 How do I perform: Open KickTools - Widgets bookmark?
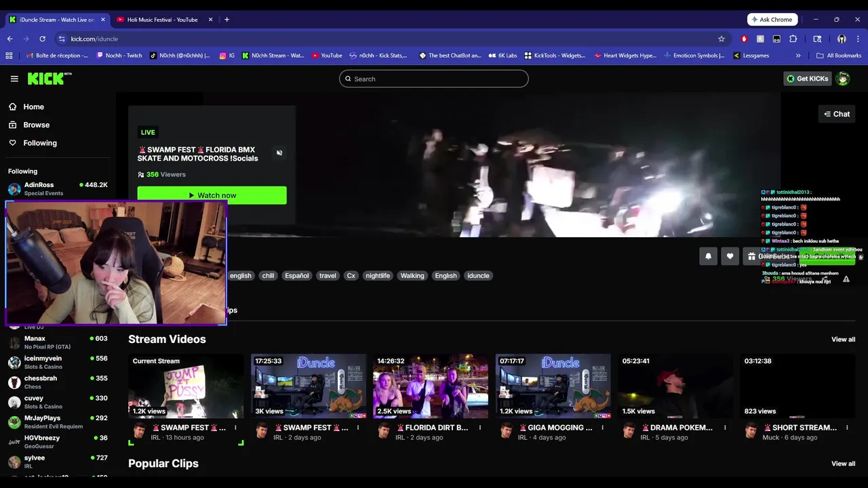pyautogui.click(x=555, y=56)
